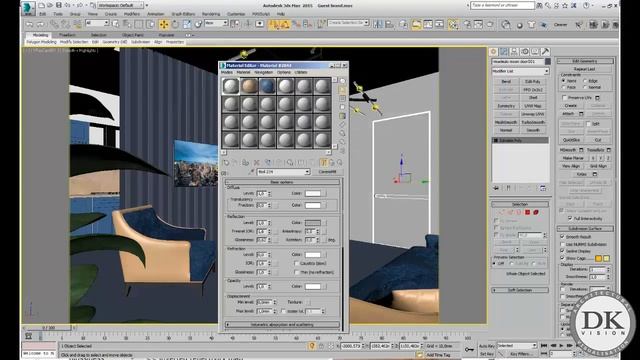Expand the Volumetric absorption and scattering rollout
The width and height of the screenshot is (640, 360).
282,325
